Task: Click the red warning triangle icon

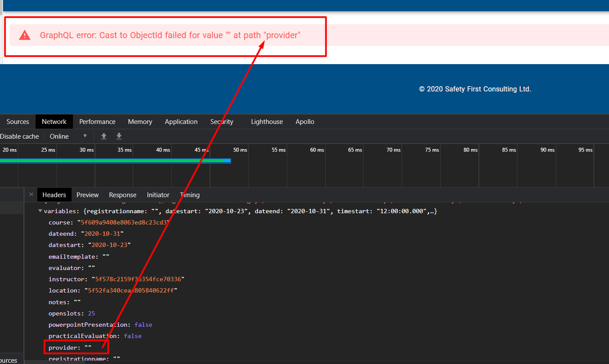Action: (25, 35)
